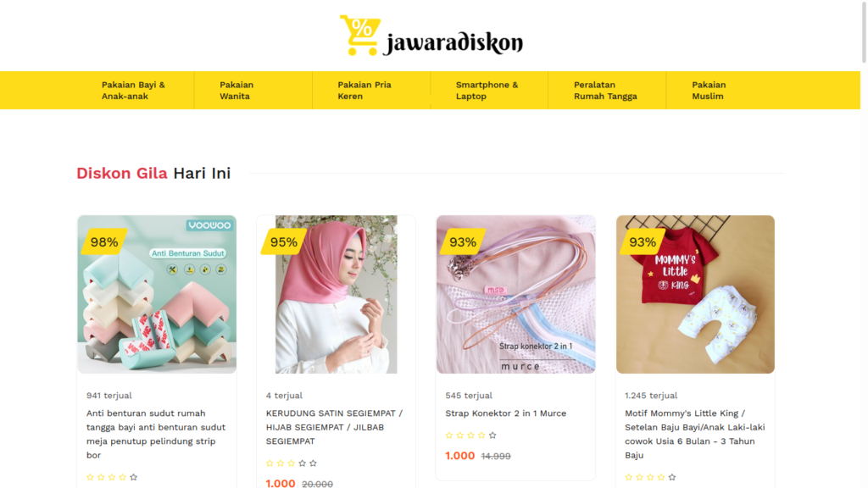Click the Mommy's Little King baby outfit image

[x=695, y=294]
